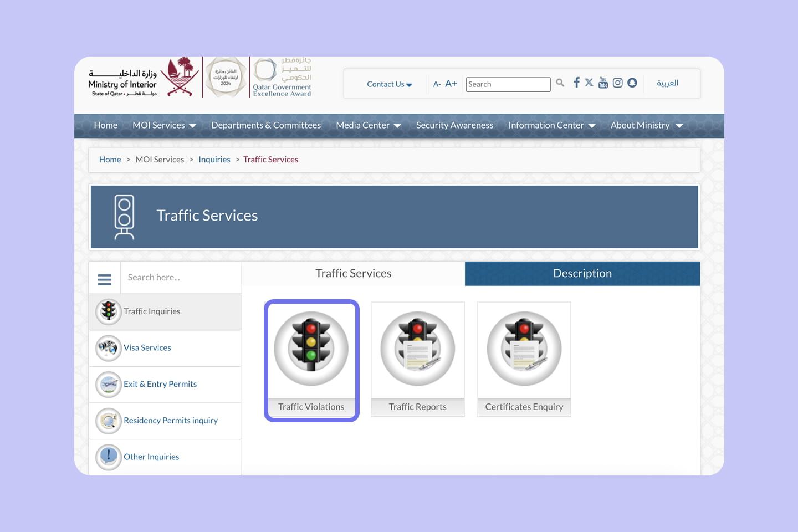Viewport: 798px width, 532px height.
Task: Increase font size with A+ button
Action: (x=451, y=84)
